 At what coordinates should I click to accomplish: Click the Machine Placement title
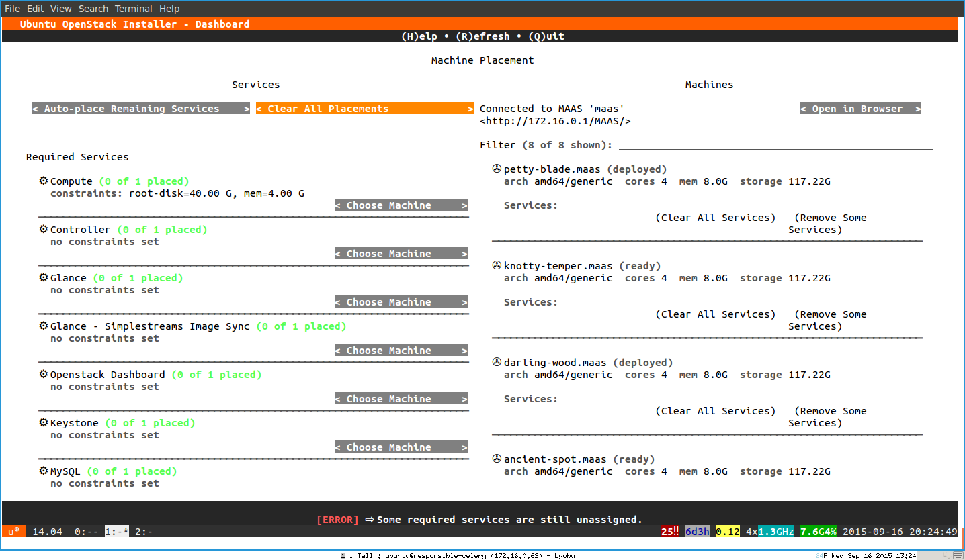pyautogui.click(x=482, y=60)
